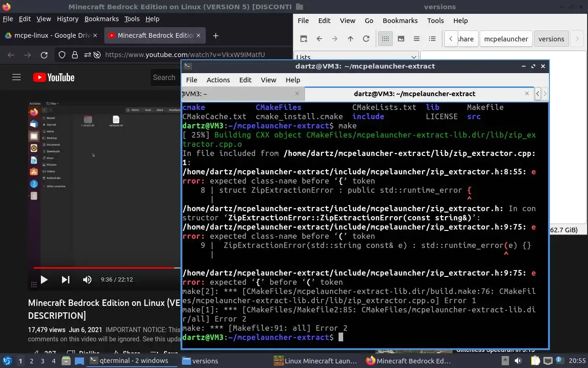This screenshot has width=588, height=368.
Task: Open terminal File menu
Action: [x=192, y=80]
